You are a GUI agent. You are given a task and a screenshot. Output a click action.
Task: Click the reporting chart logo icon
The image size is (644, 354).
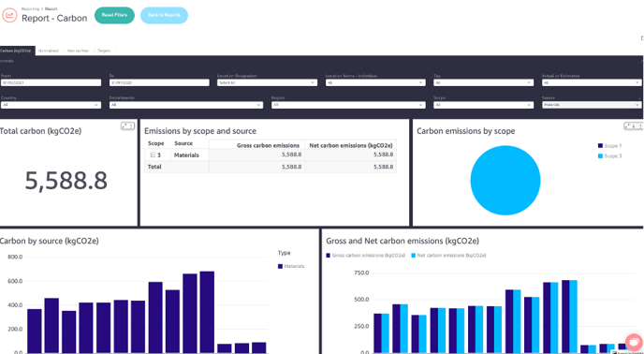pyautogui.click(x=9, y=16)
